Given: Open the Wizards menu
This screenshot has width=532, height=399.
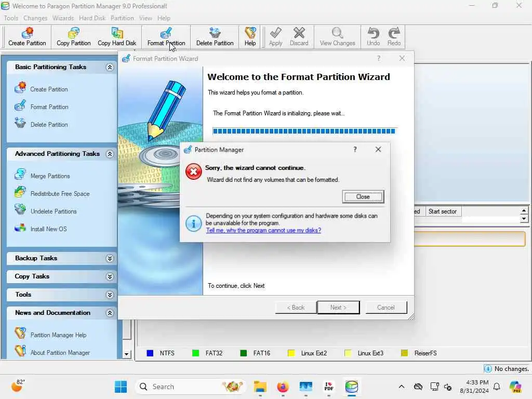Looking at the screenshot, I should click(63, 18).
